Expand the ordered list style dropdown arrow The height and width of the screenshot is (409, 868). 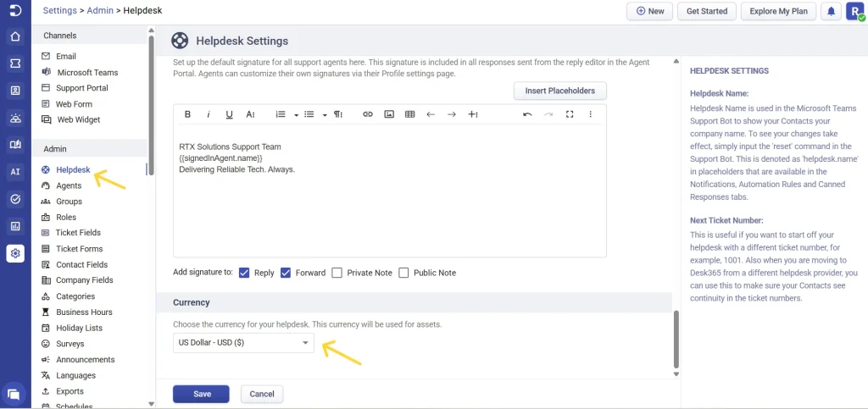(296, 115)
